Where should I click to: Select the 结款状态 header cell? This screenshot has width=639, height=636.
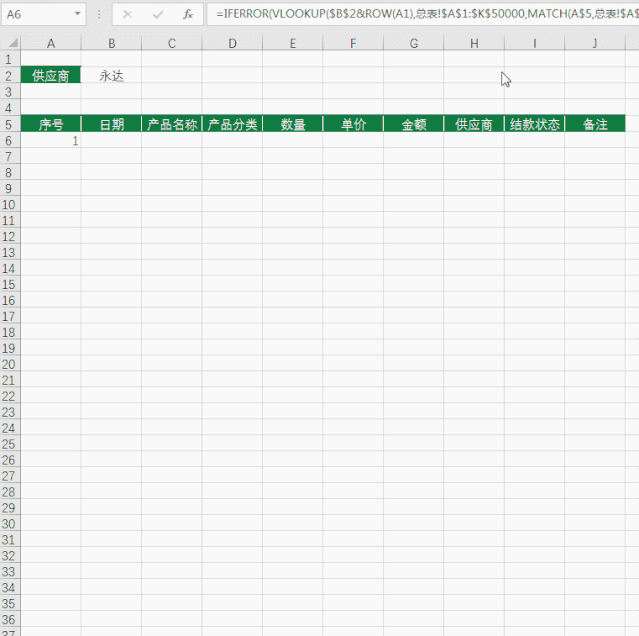click(x=534, y=124)
